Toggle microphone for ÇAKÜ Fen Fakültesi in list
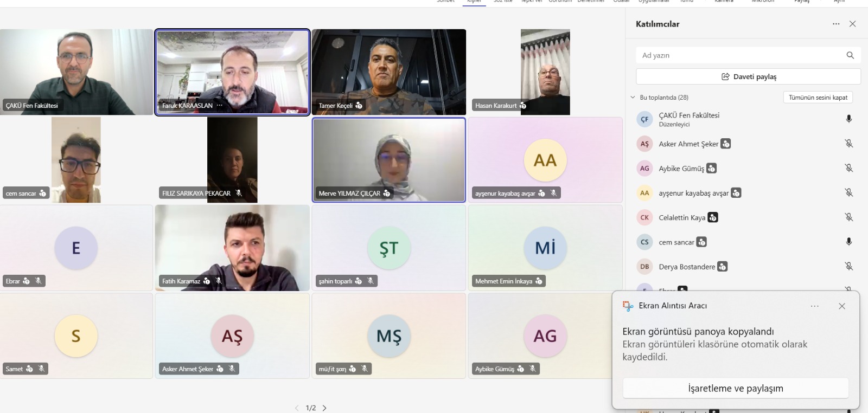 [x=848, y=119]
